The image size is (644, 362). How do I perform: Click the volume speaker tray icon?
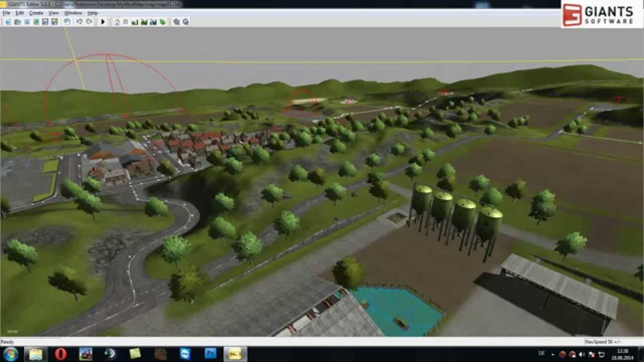click(x=582, y=354)
